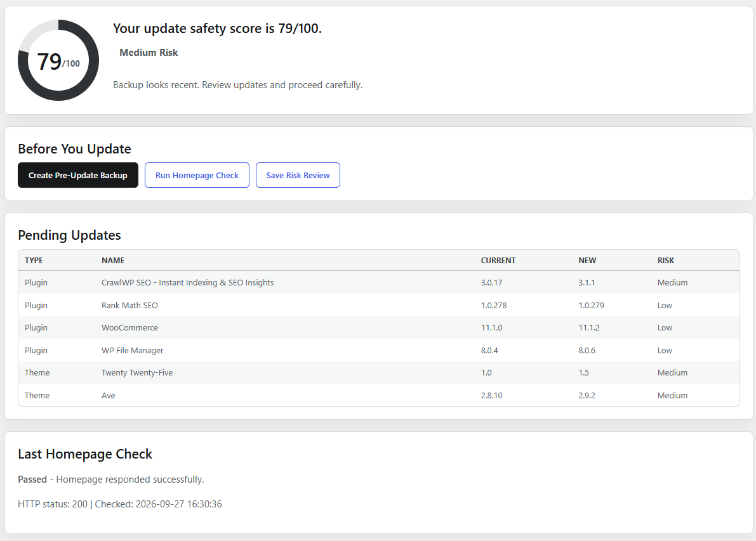Click Medium risk in the CrawlWP SEO row
The image size is (756, 541).
672,282
